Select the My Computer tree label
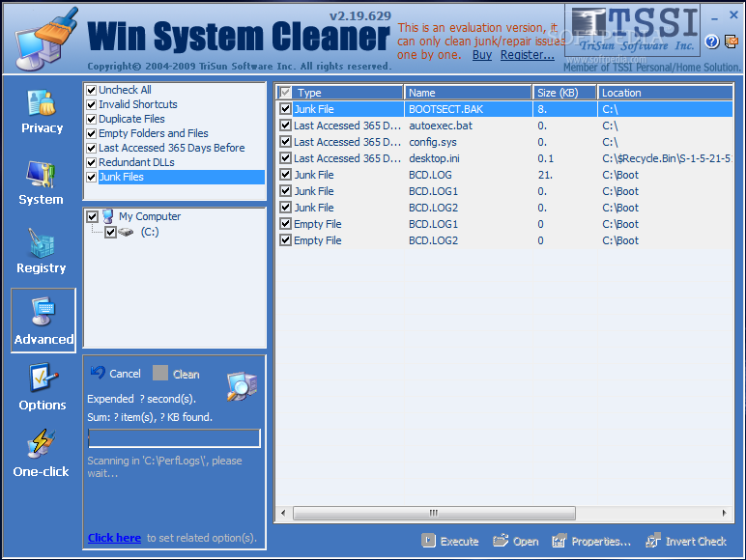Viewport: 746px width, 560px height. [x=150, y=216]
